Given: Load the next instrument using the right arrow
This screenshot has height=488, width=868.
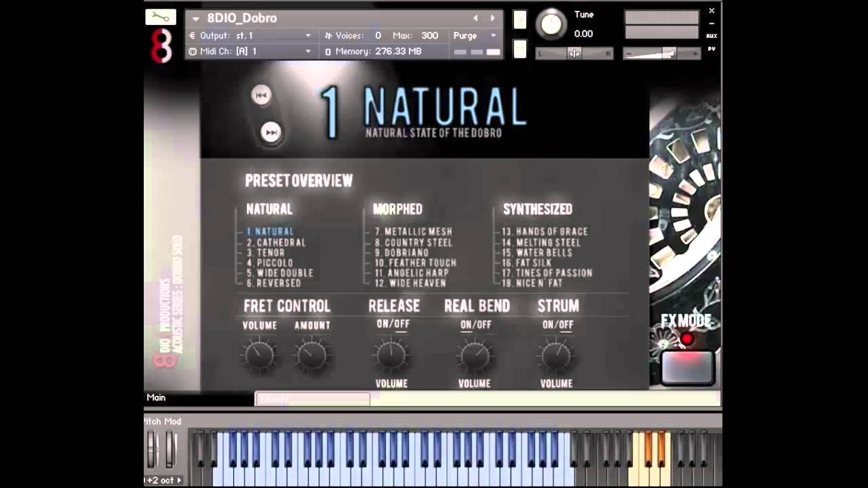Looking at the screenshot, I should (x=493, y=18).
